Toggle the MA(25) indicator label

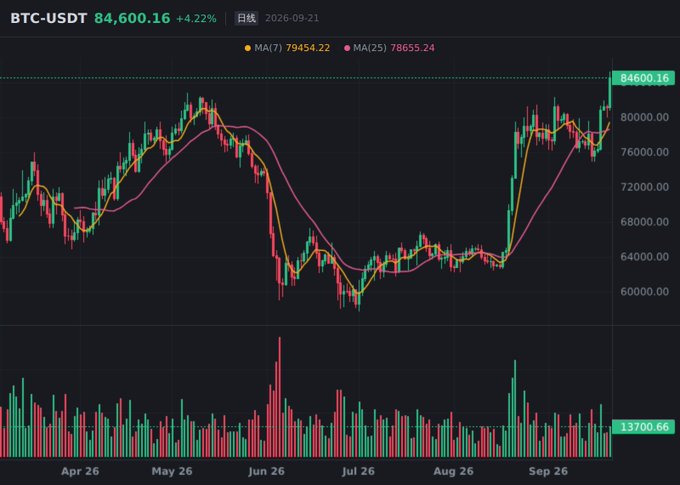pyautogui.click(x=369, y=48)
